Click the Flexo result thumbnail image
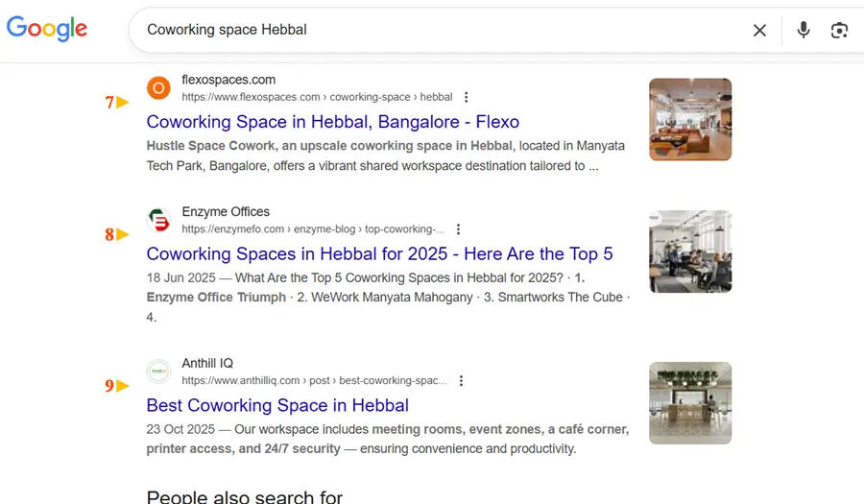Screen dimensions: 864x504 (x=689, y=119)
